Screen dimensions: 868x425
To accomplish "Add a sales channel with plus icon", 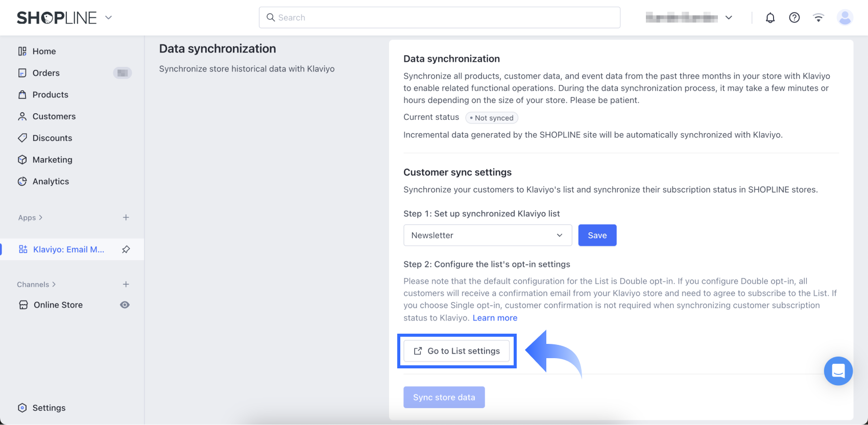I will pyautogui.click(x=126, y=284).
